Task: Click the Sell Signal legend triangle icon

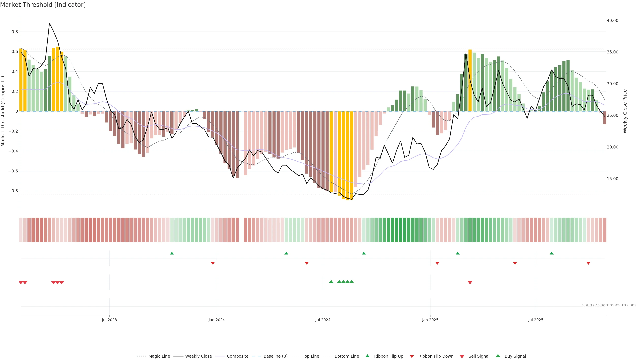Action: (462, 356)
